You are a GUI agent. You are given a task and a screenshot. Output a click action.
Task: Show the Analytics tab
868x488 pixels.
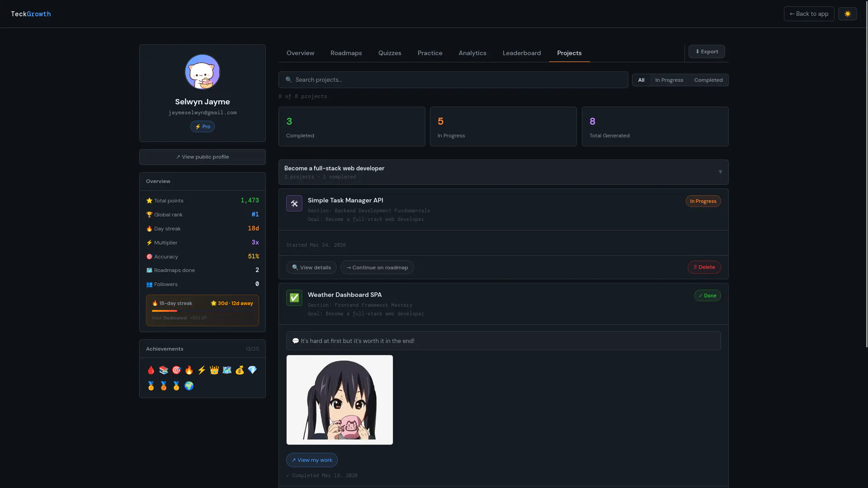click(x=472, y=53)
